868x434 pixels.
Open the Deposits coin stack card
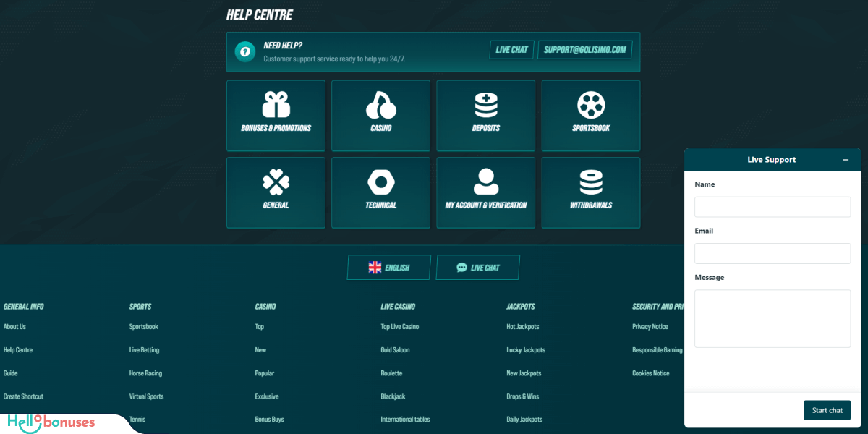(485, 116)
